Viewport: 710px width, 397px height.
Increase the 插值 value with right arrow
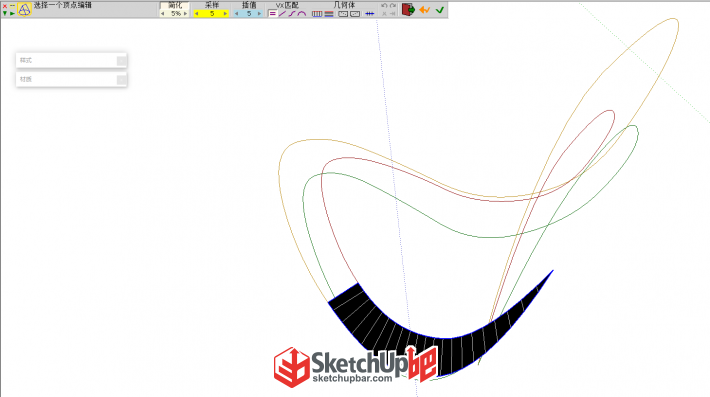point(259,14)
